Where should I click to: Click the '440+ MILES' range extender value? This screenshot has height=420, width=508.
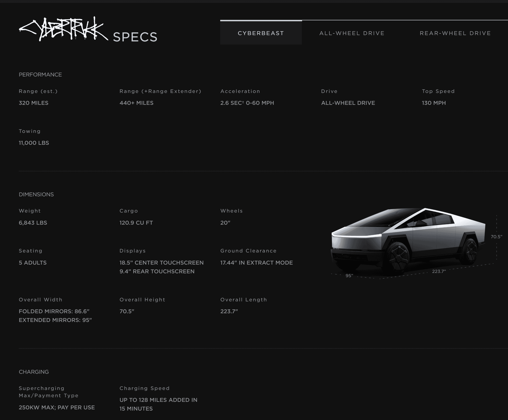pos(136,103)
